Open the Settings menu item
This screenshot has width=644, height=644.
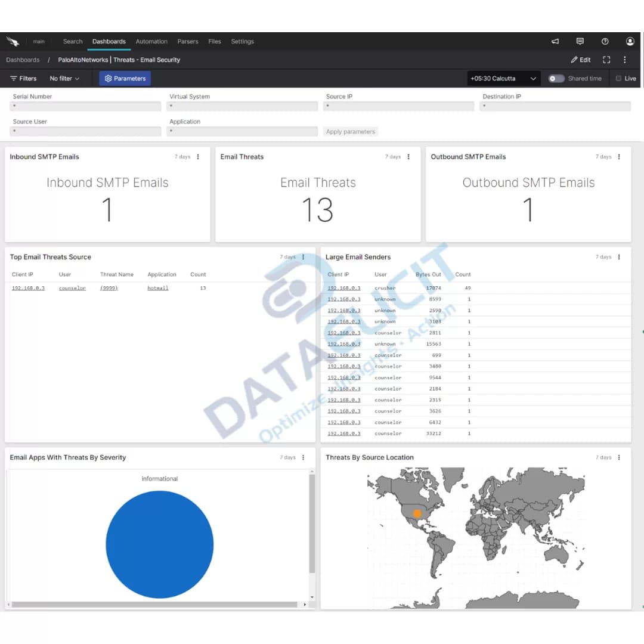(242, 41)
